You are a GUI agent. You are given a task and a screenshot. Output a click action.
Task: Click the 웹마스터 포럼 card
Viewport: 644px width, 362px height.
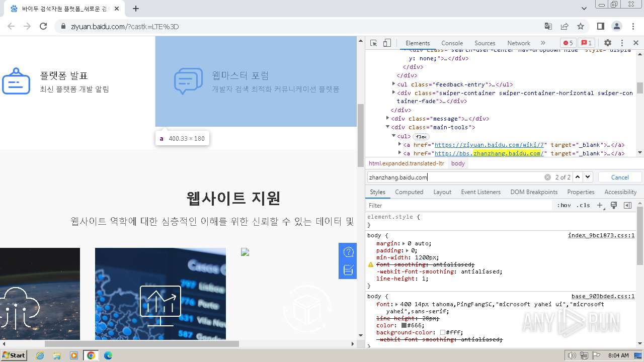coord(256,81)
